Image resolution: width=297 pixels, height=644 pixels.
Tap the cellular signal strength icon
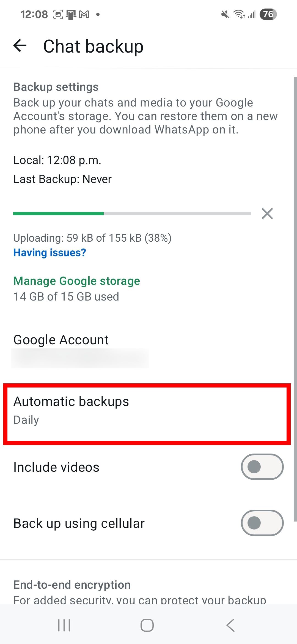point(252,15)
